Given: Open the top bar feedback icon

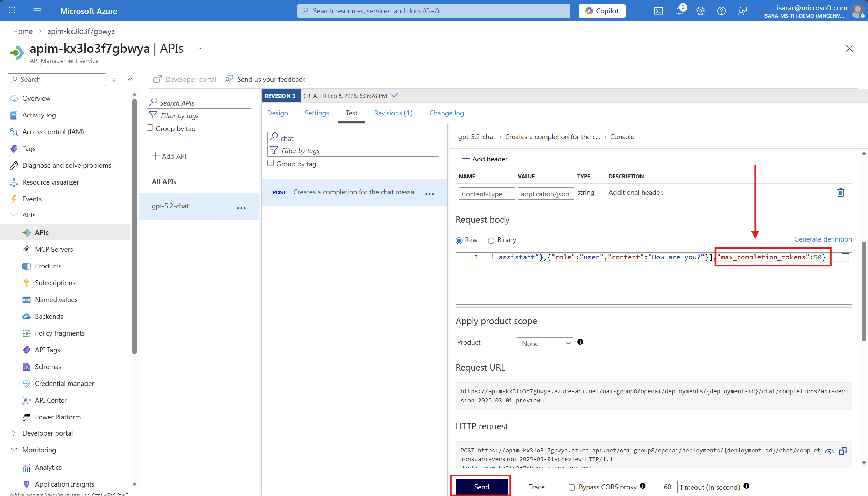Looking at the screenshot, I should coord(742,11).
